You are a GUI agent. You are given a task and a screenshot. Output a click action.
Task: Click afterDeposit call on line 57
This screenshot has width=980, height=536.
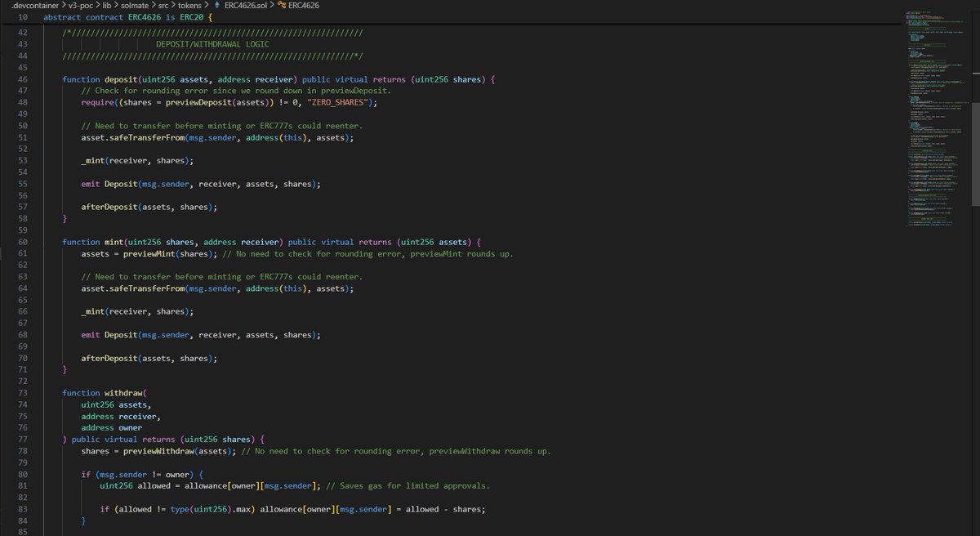110,208
